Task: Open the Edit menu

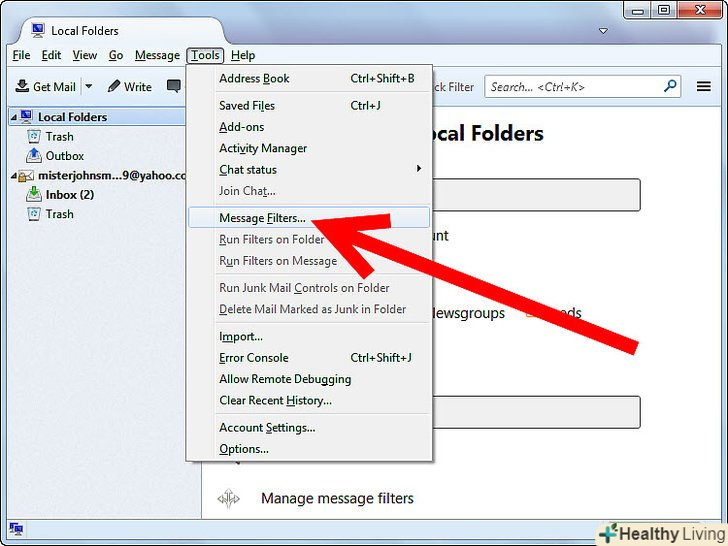Action: (51, 55)
